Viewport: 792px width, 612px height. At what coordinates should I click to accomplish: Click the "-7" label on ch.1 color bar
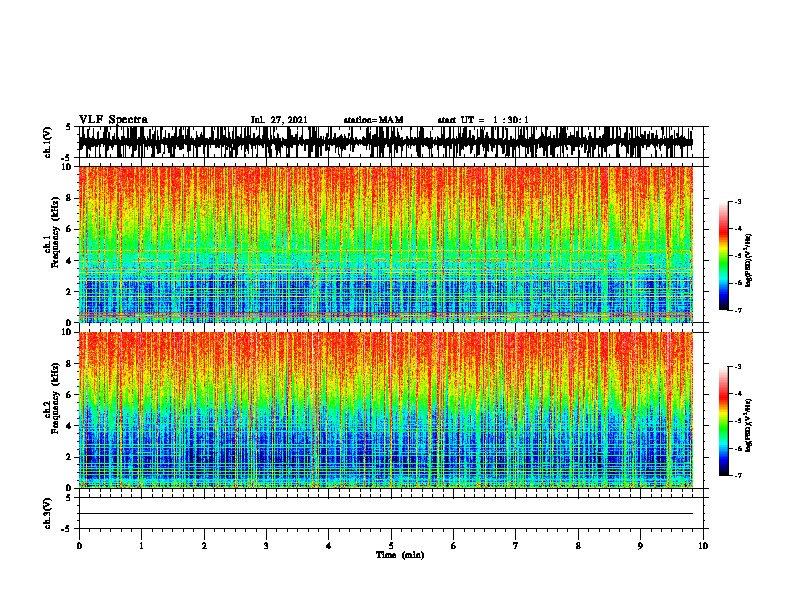point(738,310)
